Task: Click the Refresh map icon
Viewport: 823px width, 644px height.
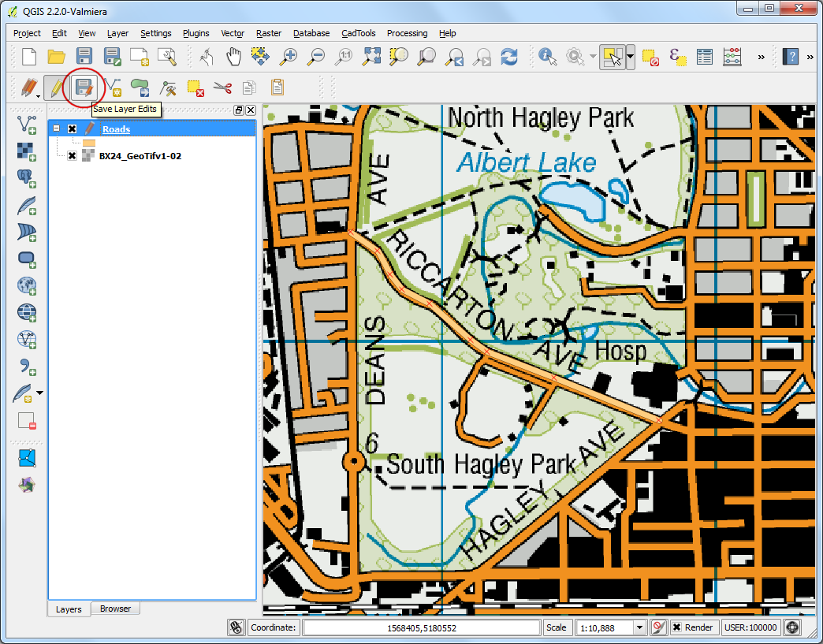Action: pos(510,57)
